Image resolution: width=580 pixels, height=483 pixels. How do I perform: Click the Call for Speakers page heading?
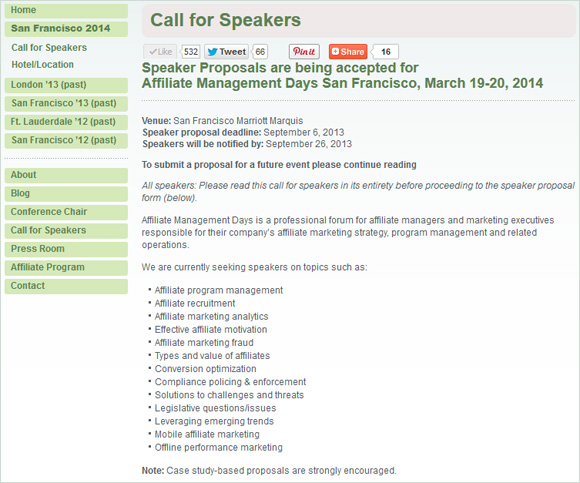pos(225,20)
